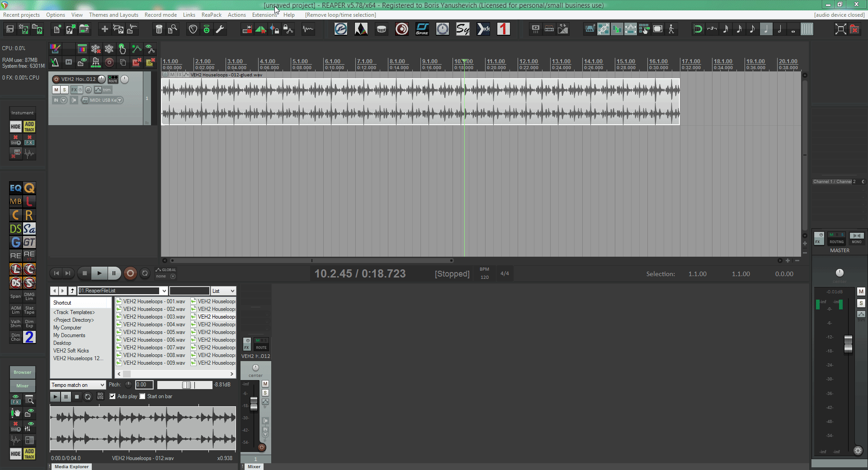Open the Tempo match on dropdown
868x470 pixels.
point(78,385)
